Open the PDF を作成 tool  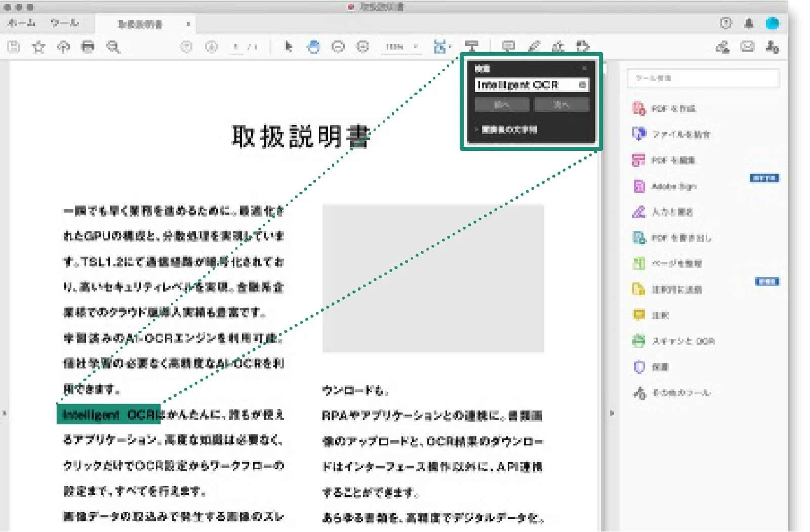click(664, 108)
